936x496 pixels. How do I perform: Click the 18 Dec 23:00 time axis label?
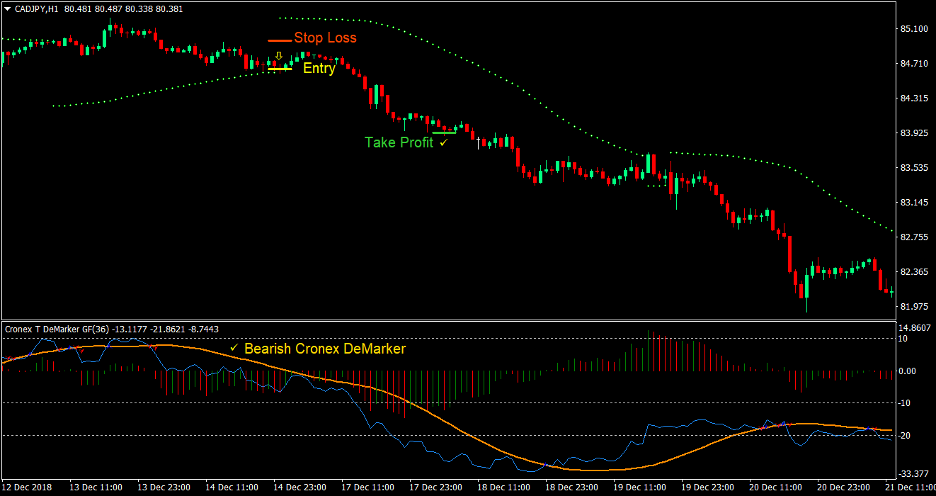[x=573, y=487]
